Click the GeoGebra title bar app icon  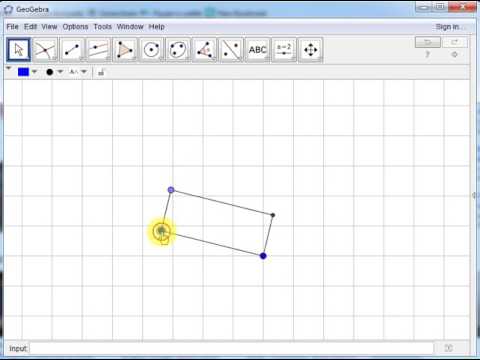[x=8, y=10]
